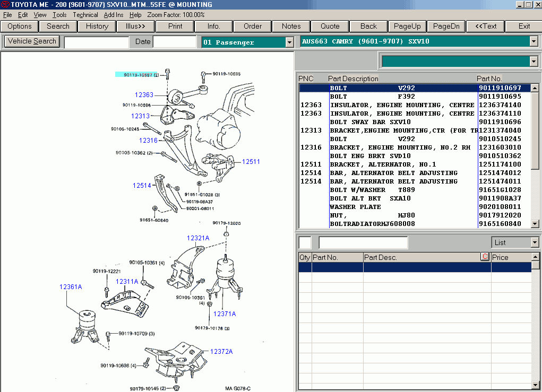
Task: Select callout 12372A in the diagram
Action: pos(221,351)
